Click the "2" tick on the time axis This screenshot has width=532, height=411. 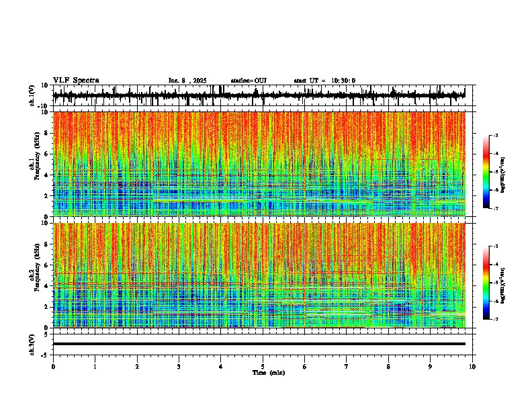pos(137,367)
